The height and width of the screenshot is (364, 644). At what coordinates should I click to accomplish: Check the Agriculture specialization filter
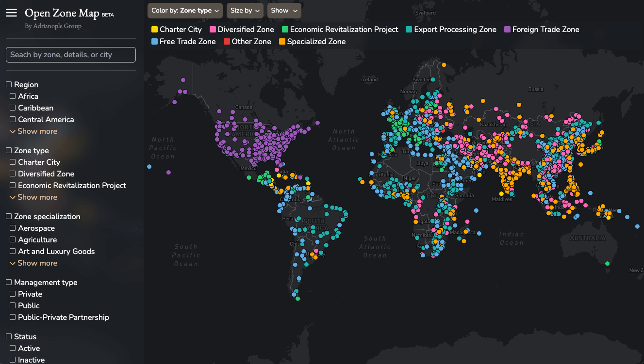coord(13,240)
